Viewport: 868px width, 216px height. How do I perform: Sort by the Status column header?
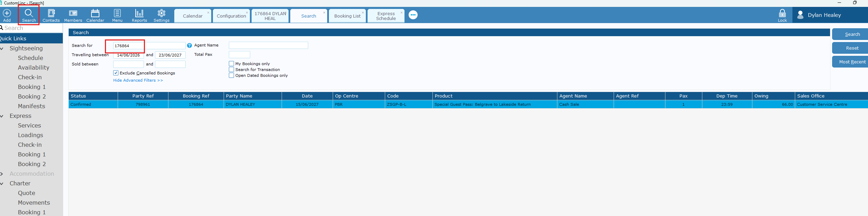tap(93, 96)
